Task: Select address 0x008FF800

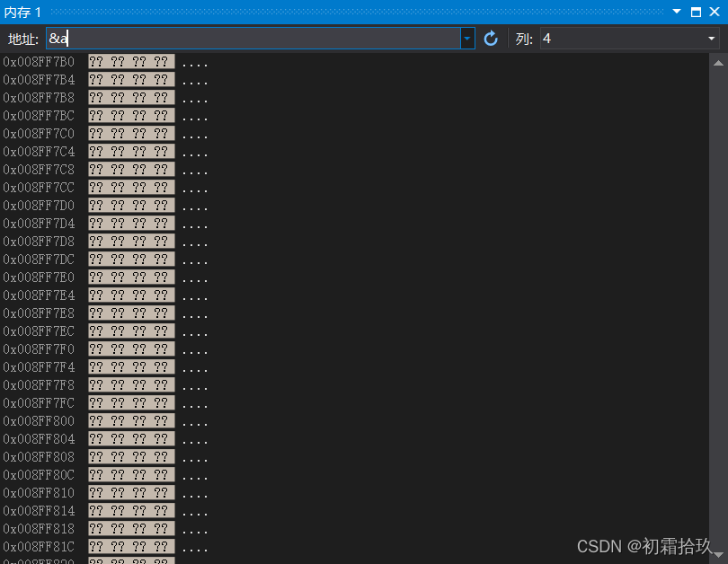Action: coord(39,421)
